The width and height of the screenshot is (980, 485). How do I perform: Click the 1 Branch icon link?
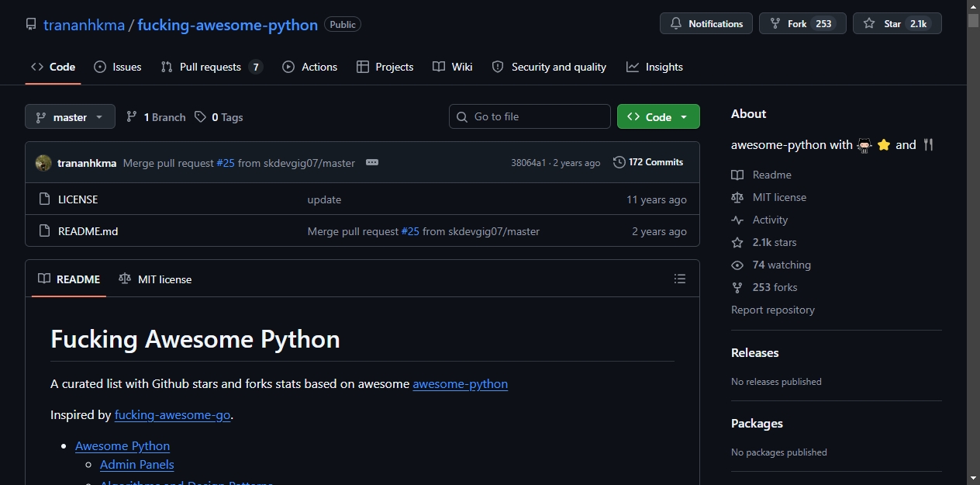156,117
